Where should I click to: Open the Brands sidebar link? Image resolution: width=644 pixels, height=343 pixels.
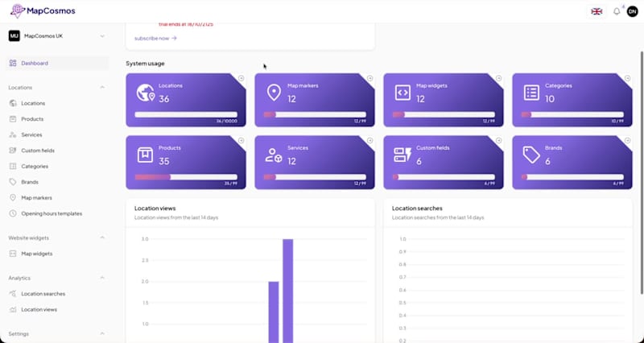30,182
